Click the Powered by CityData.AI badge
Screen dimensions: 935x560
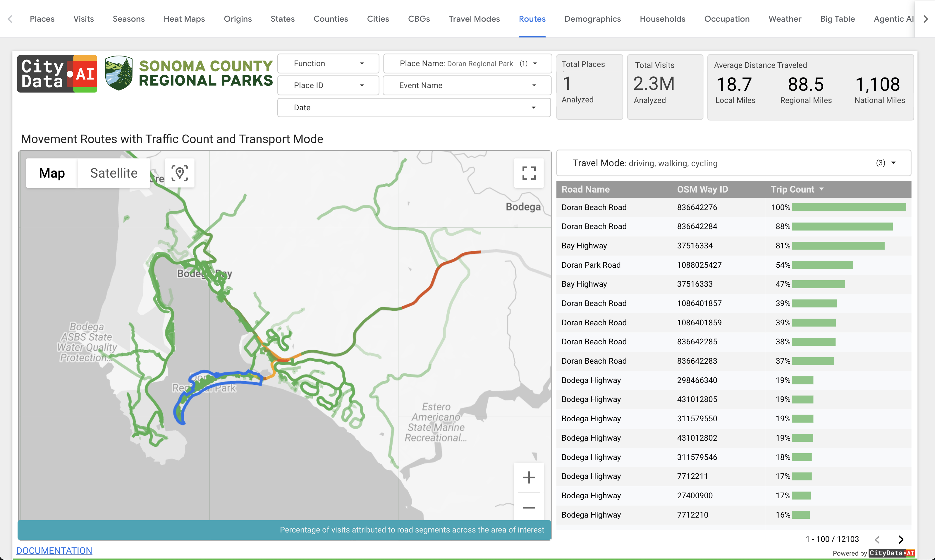click(874, 553)
